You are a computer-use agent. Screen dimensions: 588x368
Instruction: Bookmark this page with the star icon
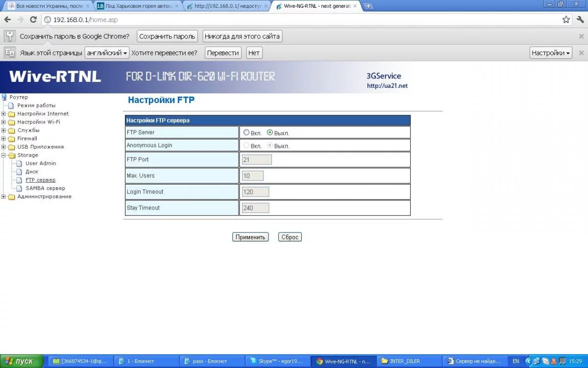pos(566,20)
